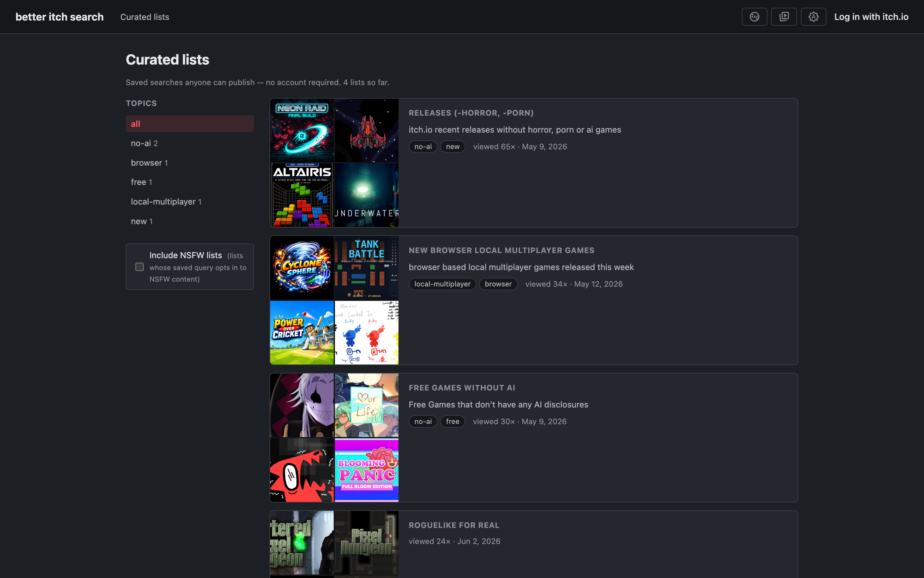
Task: Open the Roguelike For Real list
Action: (454, 525)
